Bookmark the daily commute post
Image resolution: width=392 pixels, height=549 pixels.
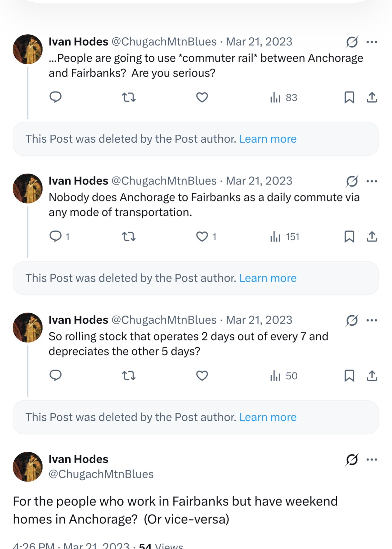pos(349,236)
